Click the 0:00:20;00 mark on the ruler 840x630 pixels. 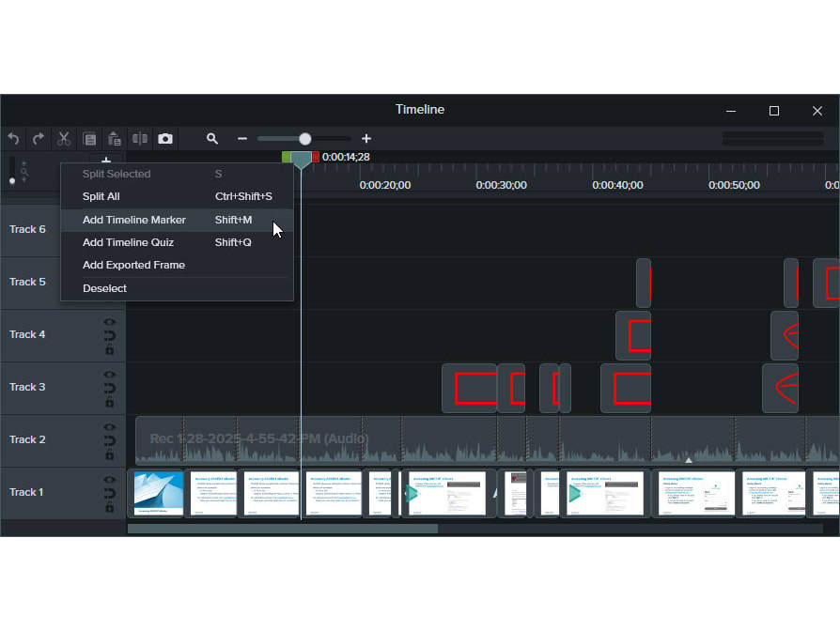tap(385, 185)
